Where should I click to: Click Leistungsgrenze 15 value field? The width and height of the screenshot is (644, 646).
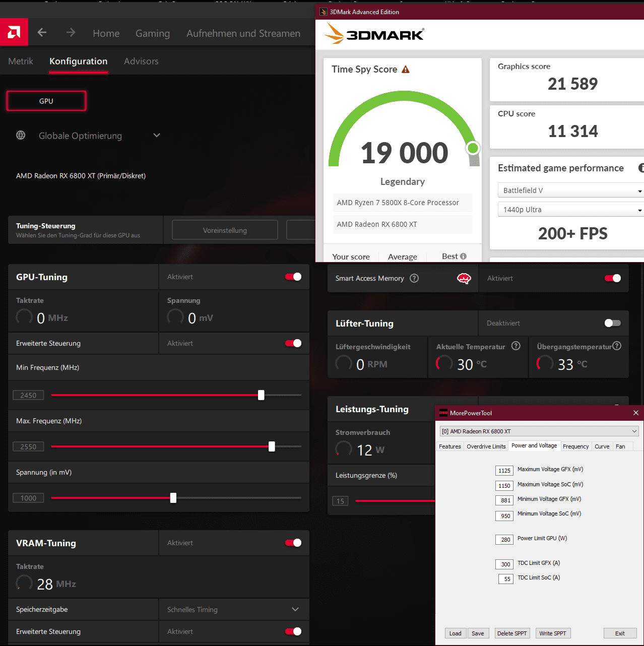pos(340,501)
